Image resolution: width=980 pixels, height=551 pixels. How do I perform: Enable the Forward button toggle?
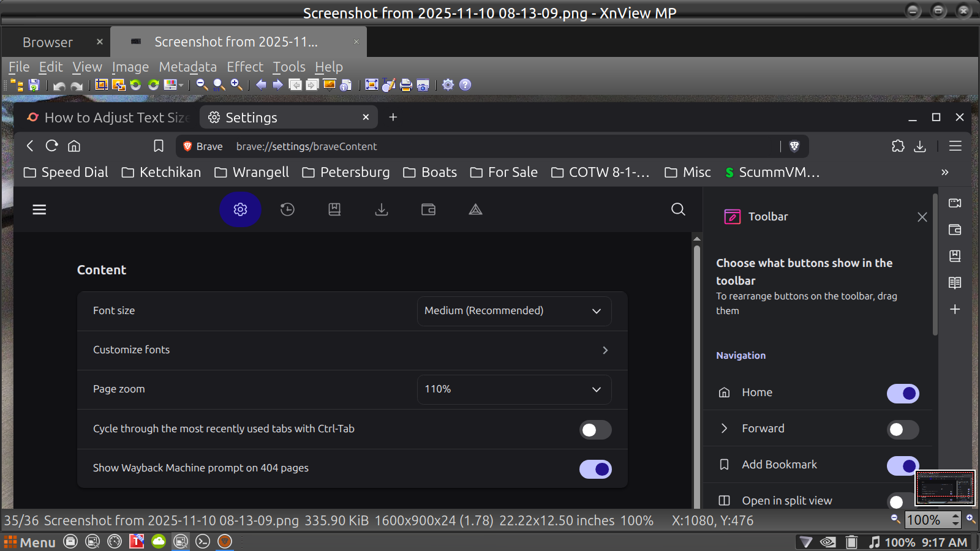[x=903, y=430]
